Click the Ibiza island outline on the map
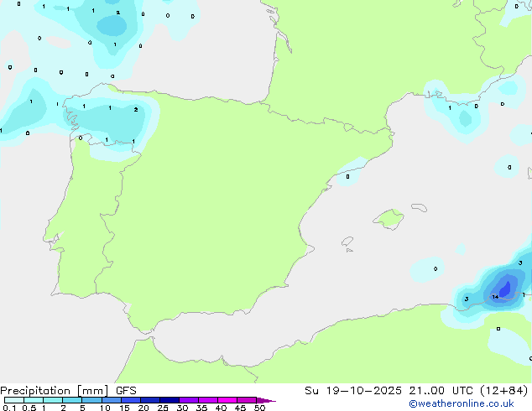 click(x=347, y=242)
